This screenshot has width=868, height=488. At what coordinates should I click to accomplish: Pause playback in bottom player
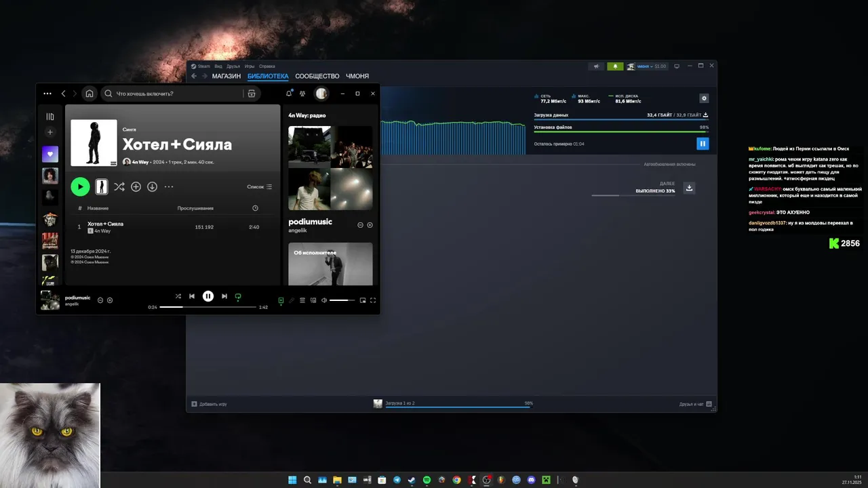click(208, 296)
